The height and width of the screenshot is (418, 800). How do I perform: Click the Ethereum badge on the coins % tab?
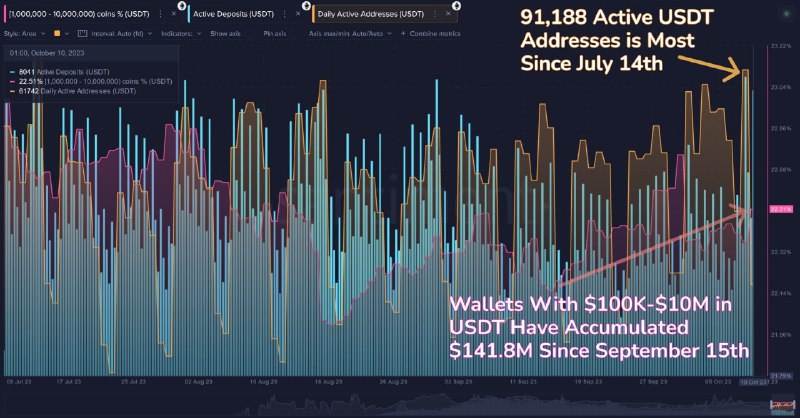[182, 6]
